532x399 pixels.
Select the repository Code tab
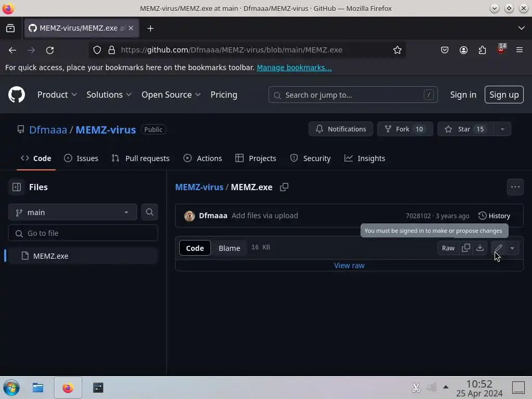[x=36, y=158]
